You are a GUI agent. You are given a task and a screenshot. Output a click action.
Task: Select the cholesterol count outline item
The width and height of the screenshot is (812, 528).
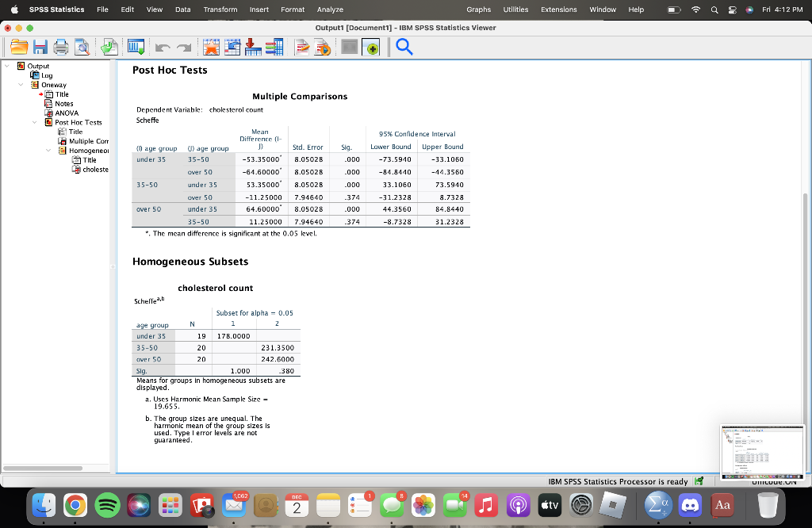coord(95,170)
